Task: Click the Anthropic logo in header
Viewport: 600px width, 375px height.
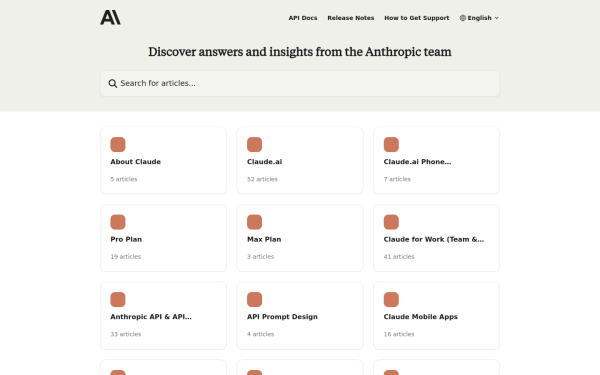Action: [x=110, y=18]
